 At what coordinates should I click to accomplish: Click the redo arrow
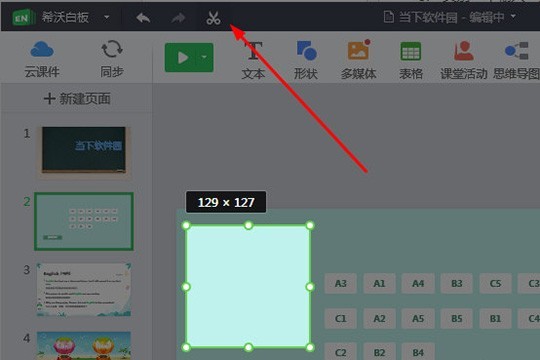tap(178, 18)
